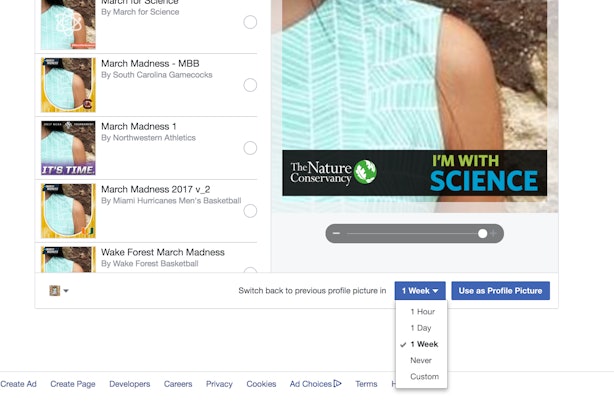Choose 1 Day from the duration menu

point(421,328)
